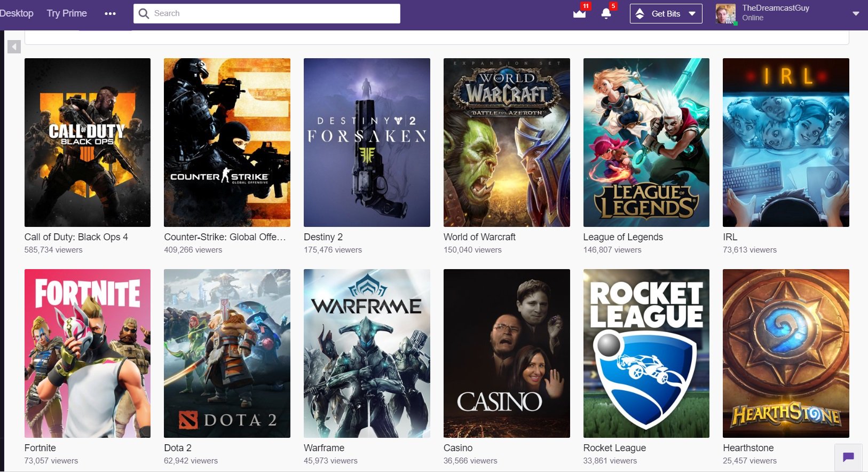Open the Call of Duty: Black Ops 4 cover
Screen dimensions: 868x472
click(88, 143)
